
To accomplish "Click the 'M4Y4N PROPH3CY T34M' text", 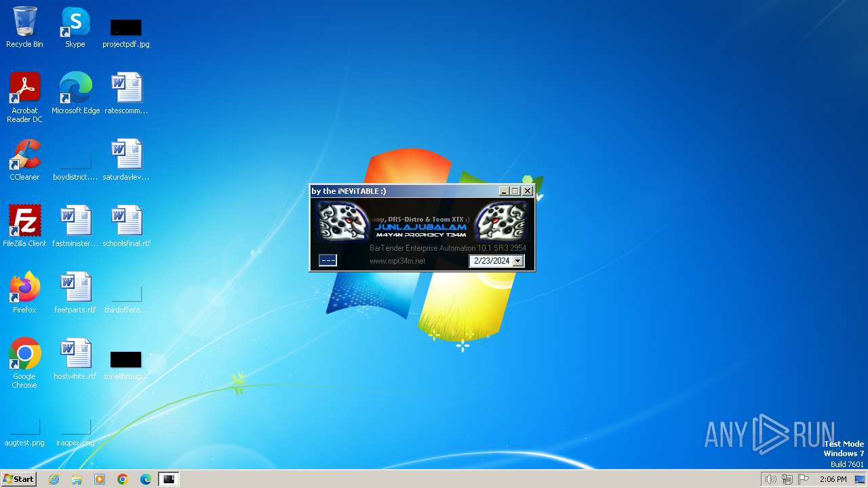I will pos(420,235).
